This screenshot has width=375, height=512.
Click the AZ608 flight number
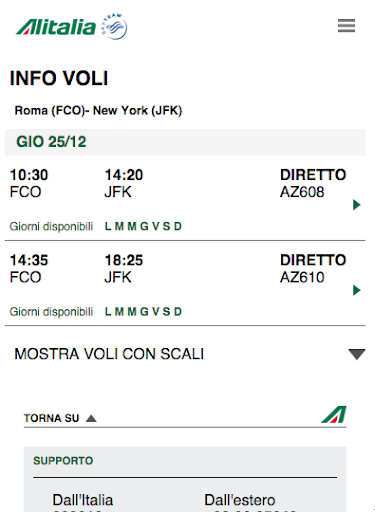click(x=302, y=192)
